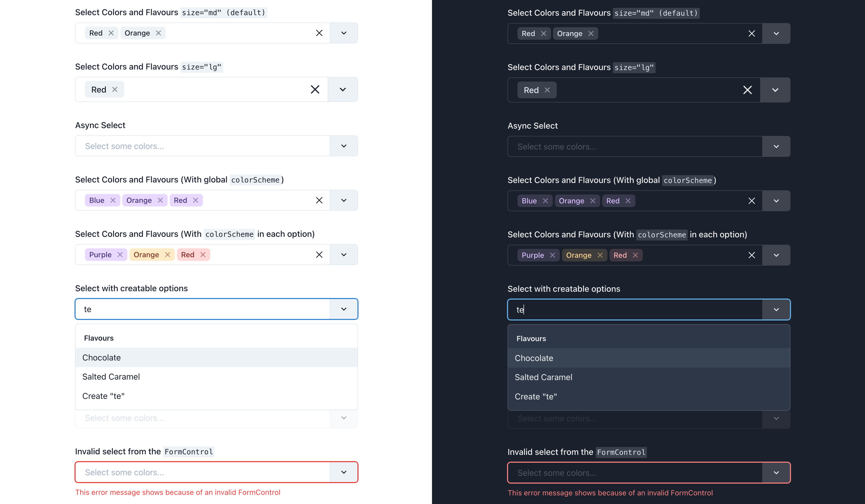Expand the dropdown on invalid FormControl select
Viewport: 865px width, 504px height.
(344, 472)
